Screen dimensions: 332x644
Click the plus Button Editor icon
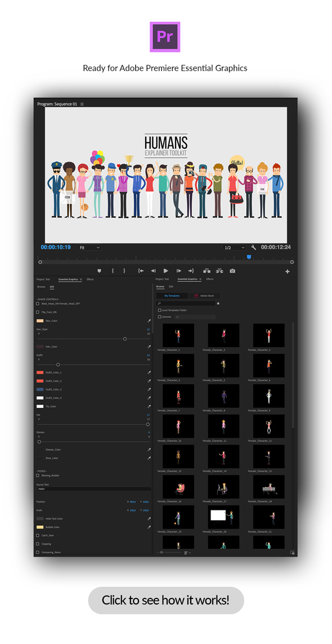point(288,272)
